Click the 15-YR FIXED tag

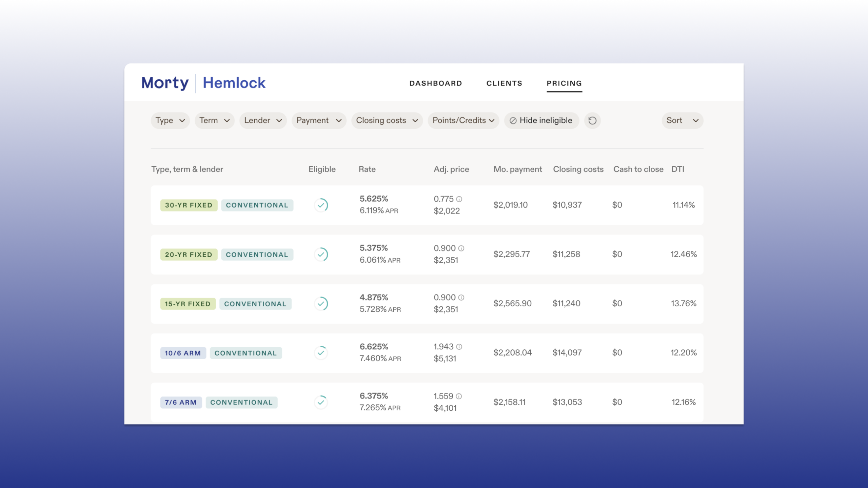click(x=188, y=304)
